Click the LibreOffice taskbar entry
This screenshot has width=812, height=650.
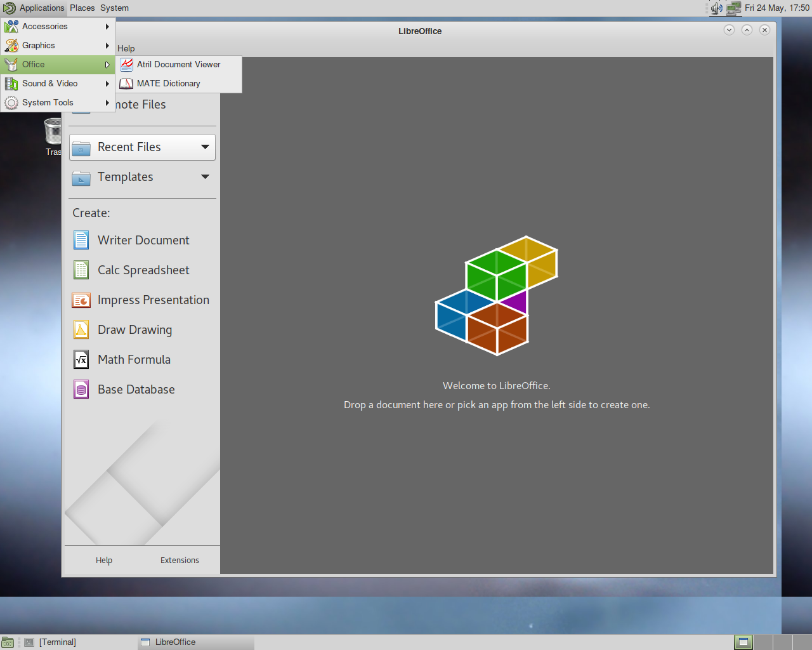coord(196,642)
